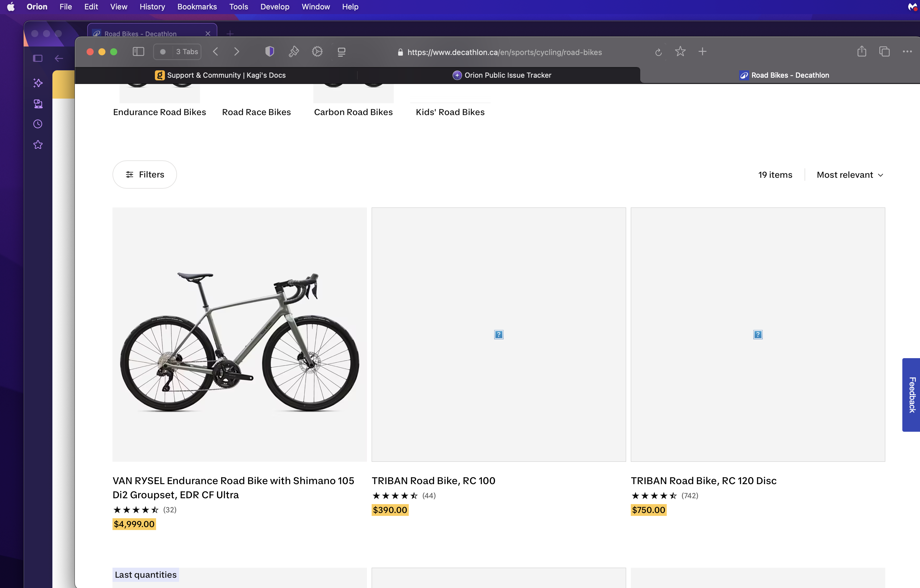Open VAN RYSEL Endurance Road Bike title link

[x=234, y=488]
